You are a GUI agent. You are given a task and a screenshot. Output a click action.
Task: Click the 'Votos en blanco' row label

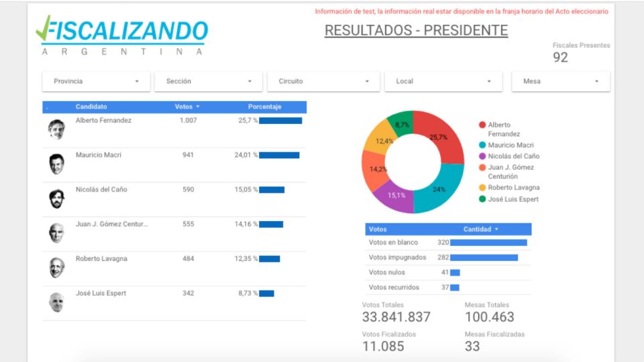(394, 242)
